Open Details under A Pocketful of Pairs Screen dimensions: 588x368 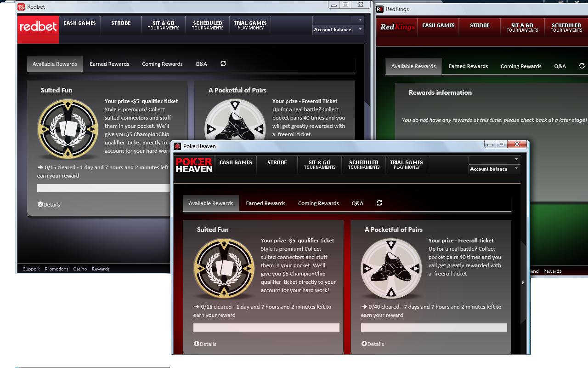[373, 344]
